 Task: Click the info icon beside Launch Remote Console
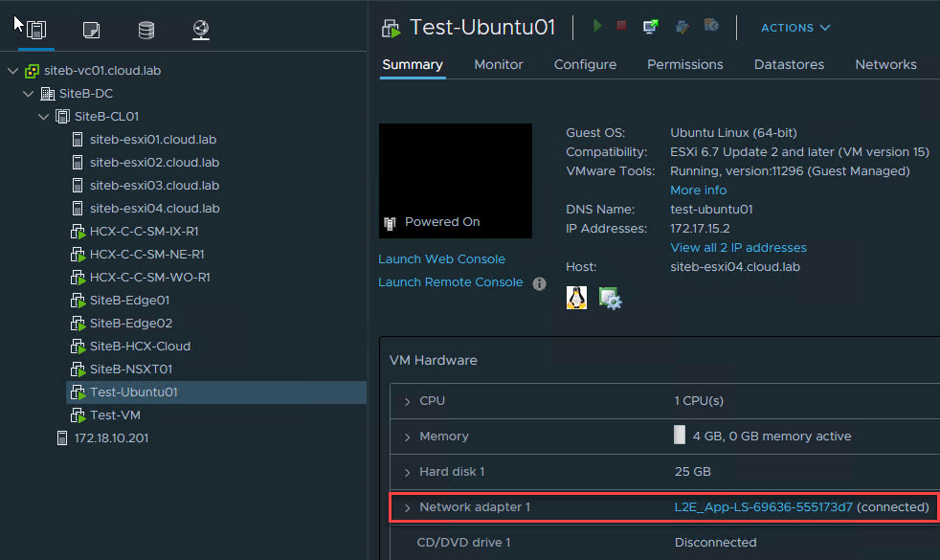click(x=539, y=283)
